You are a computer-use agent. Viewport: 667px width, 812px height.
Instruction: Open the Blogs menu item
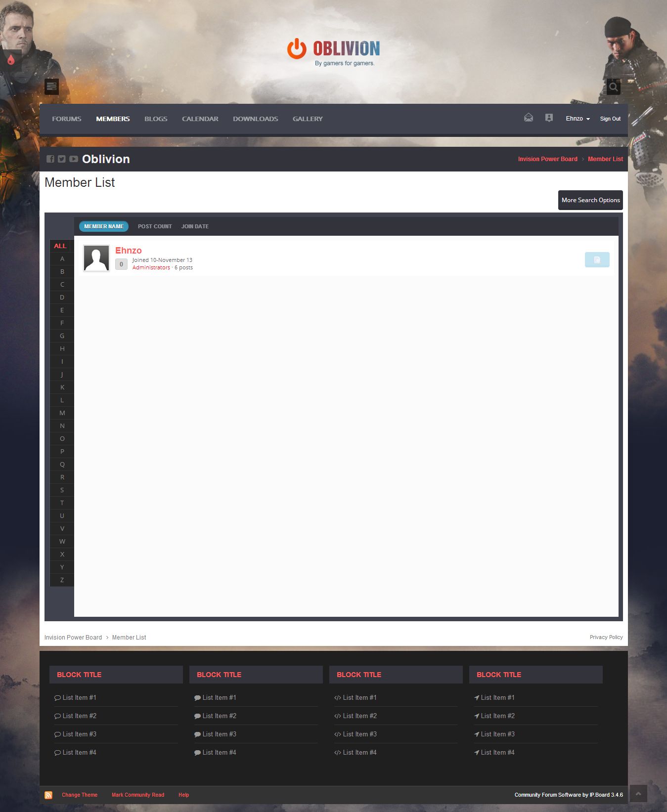156,119
